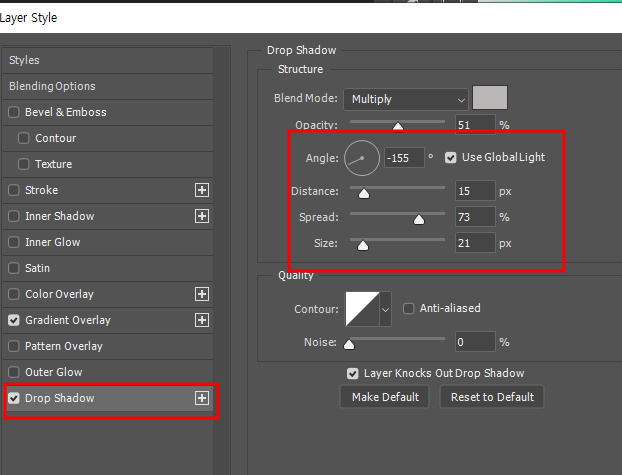The image size is (622, 475).
Task: Click the Distance value field
Action: 475,191
